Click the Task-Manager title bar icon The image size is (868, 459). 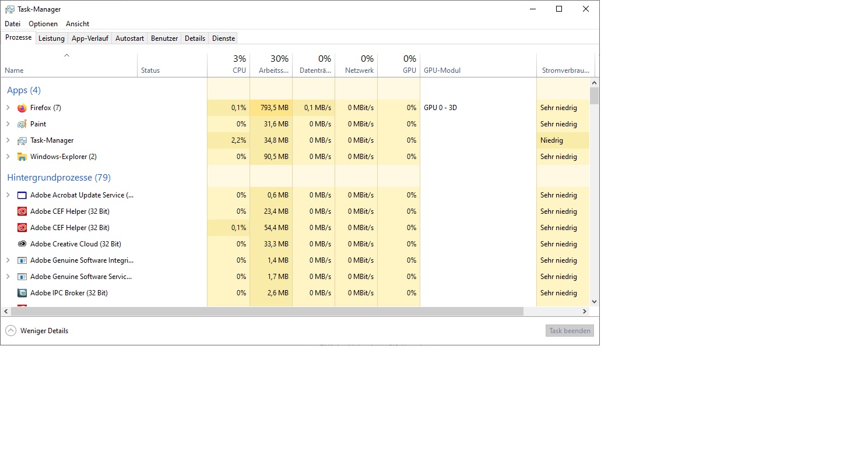[10, 9]
